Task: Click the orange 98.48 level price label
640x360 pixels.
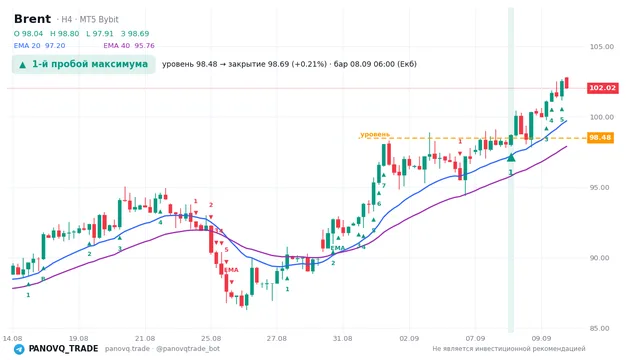Action: [x=600, y=138]
